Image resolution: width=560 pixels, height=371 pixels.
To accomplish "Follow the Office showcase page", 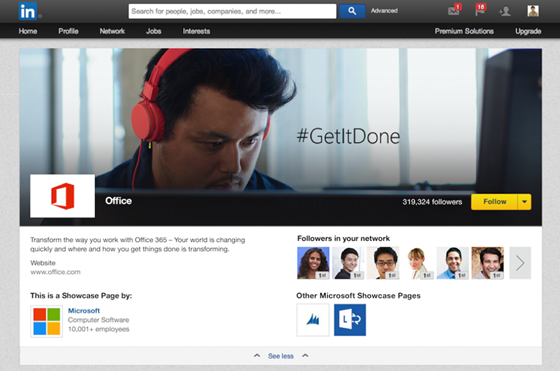I will tap(494, 202).
